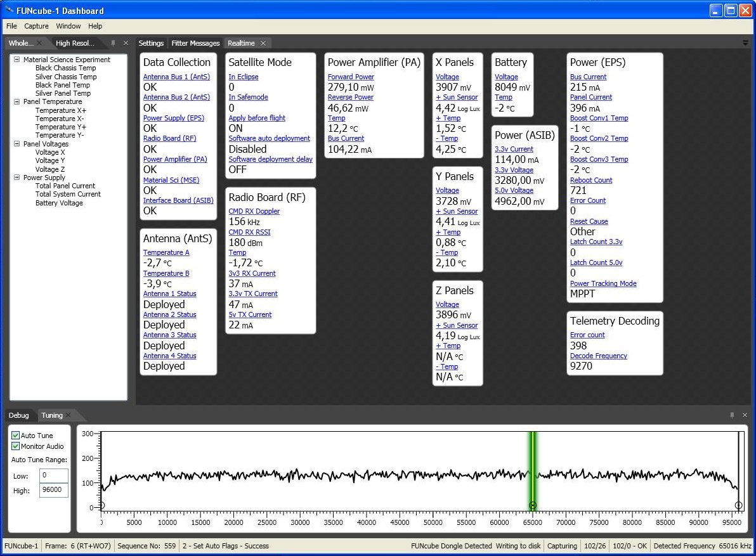
Task: Click the FUNcube-1 Dashboard title bar app icon
Action: point(9,10)
